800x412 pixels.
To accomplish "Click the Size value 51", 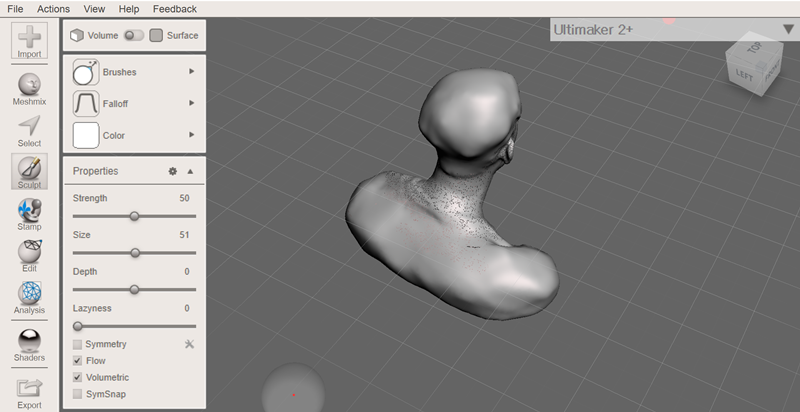I will 184,235.
